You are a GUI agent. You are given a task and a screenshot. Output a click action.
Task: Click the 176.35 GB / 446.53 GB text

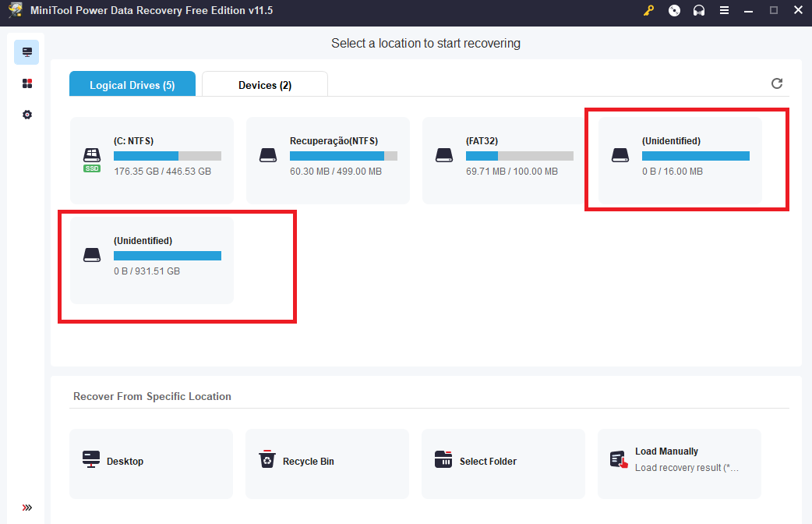(x=162, y=171)
